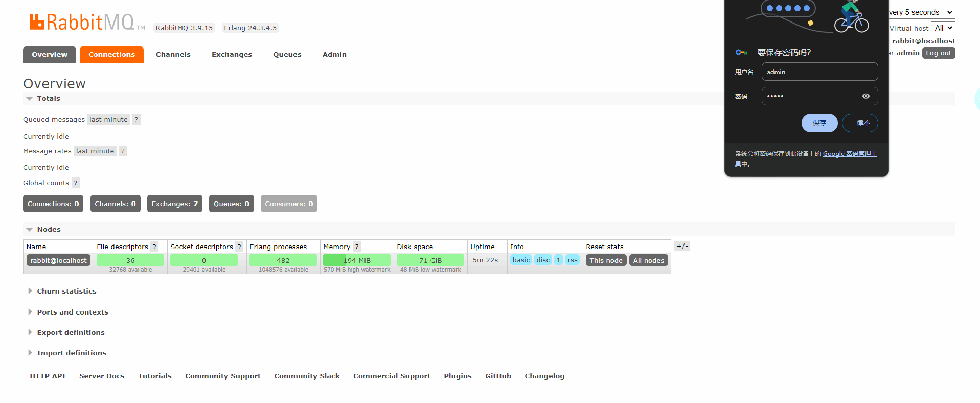Click the disc info tag
This screenshot has width=980, height=403.
[543, 260]
